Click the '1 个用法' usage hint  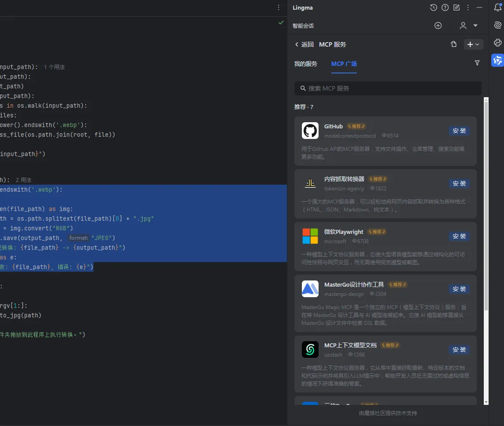pyautogui.click(x=54, y=67)
